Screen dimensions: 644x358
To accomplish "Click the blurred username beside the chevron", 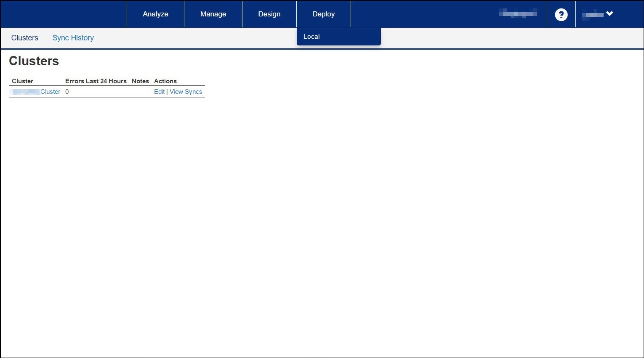I will (592, 15).
